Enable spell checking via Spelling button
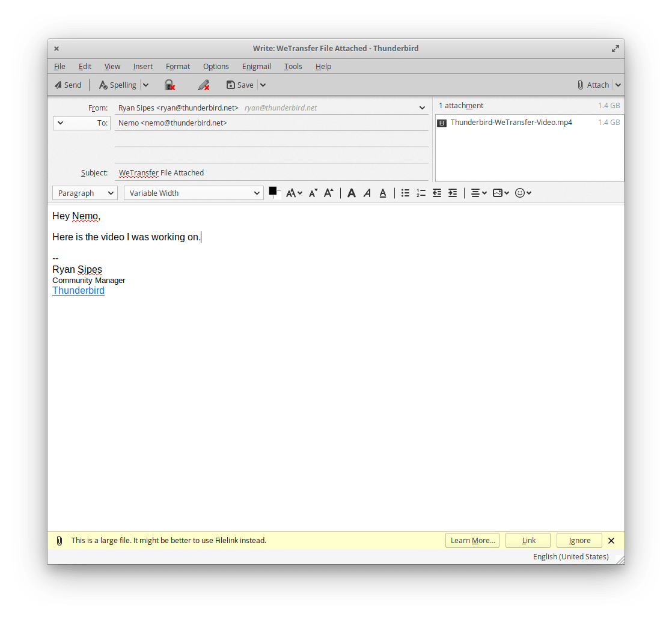The image size is (672, 620). (118, 85)
